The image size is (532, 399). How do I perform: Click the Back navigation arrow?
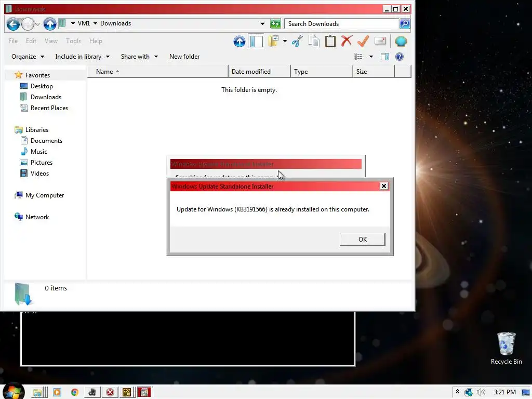13,24
